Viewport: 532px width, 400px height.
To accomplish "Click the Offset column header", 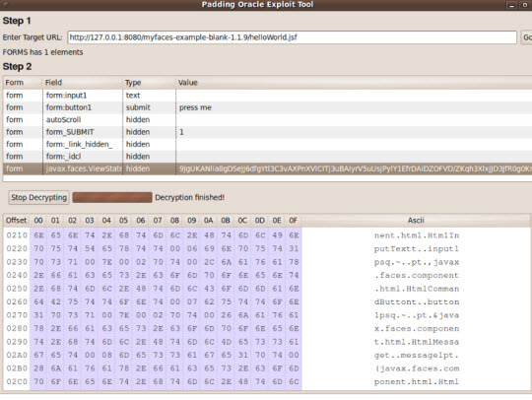I will click(x=16, y=221).
